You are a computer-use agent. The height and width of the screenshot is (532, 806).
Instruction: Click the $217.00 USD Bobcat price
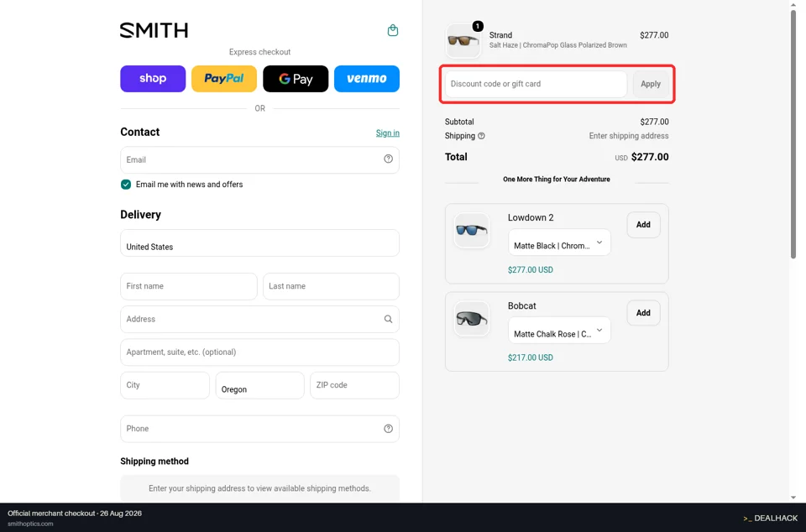click(x=531, y=357)
